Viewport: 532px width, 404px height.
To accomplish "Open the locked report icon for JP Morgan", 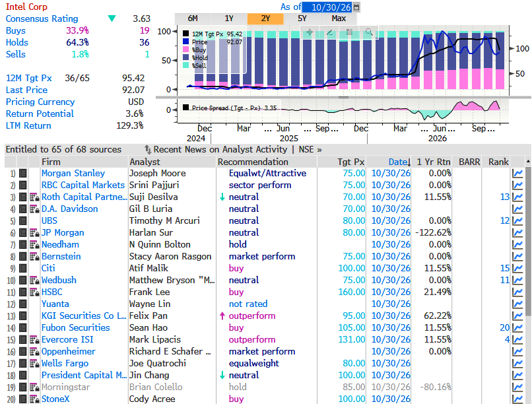I will coord(34,233).
